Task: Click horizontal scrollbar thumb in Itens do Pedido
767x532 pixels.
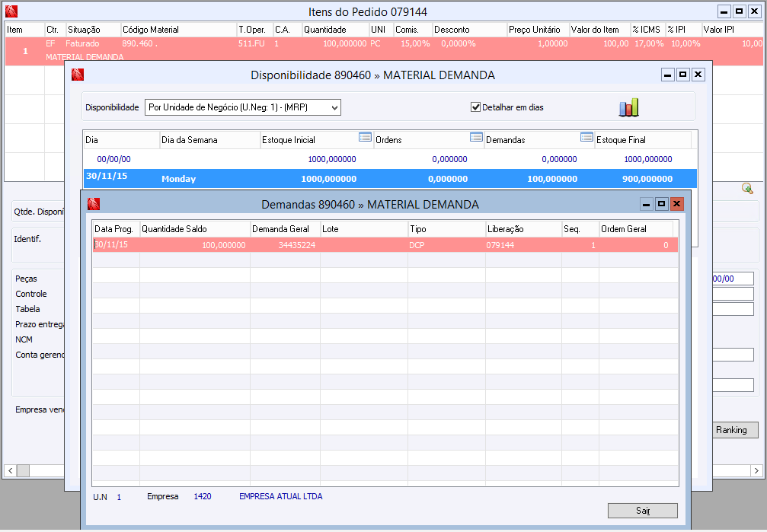Action: pos(23,470)
